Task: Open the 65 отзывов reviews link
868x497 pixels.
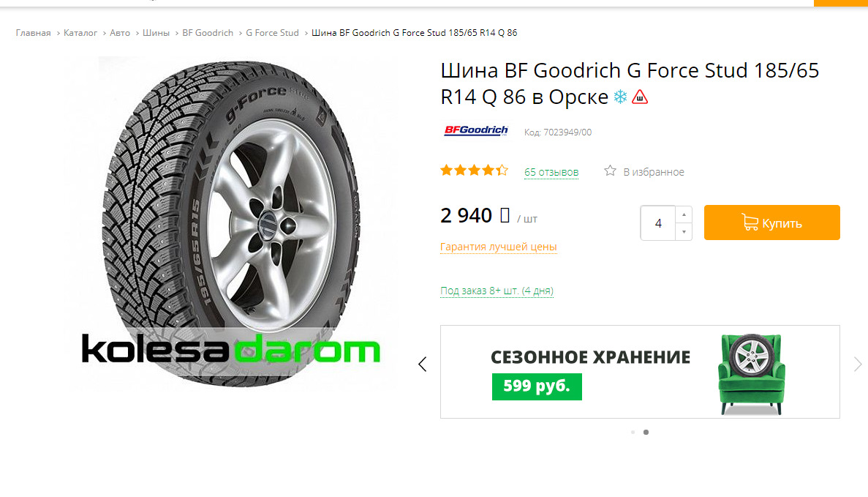Action: point(551,172)
